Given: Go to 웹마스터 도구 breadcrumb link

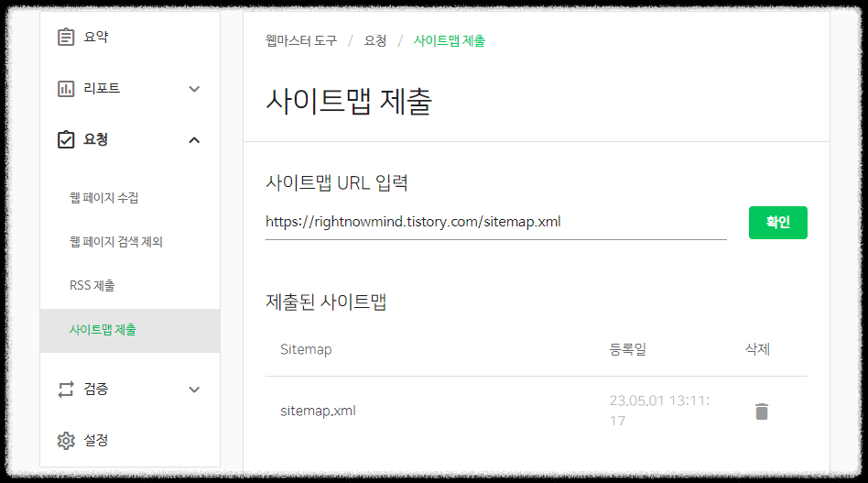Looking at the screenshot, I should [301, 40].
